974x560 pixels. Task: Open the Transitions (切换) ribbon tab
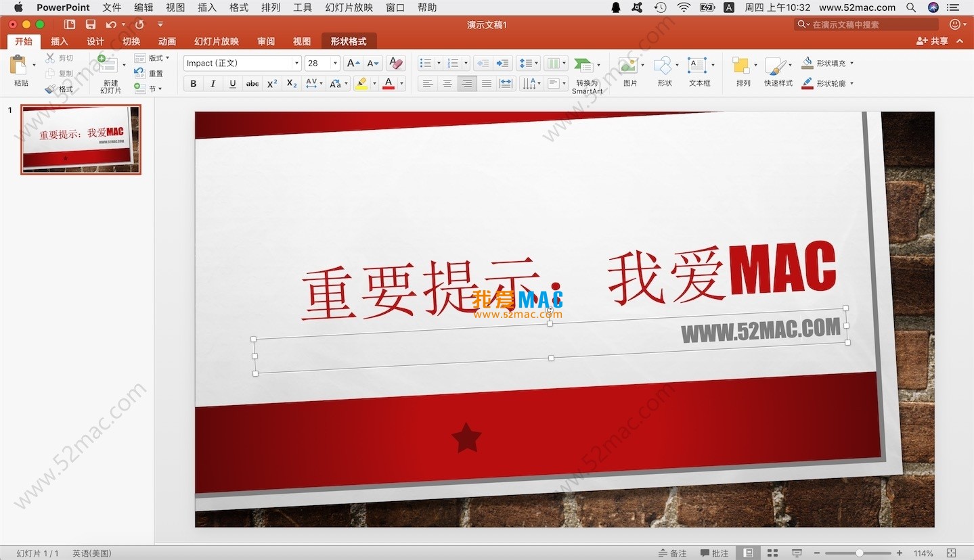131,41
